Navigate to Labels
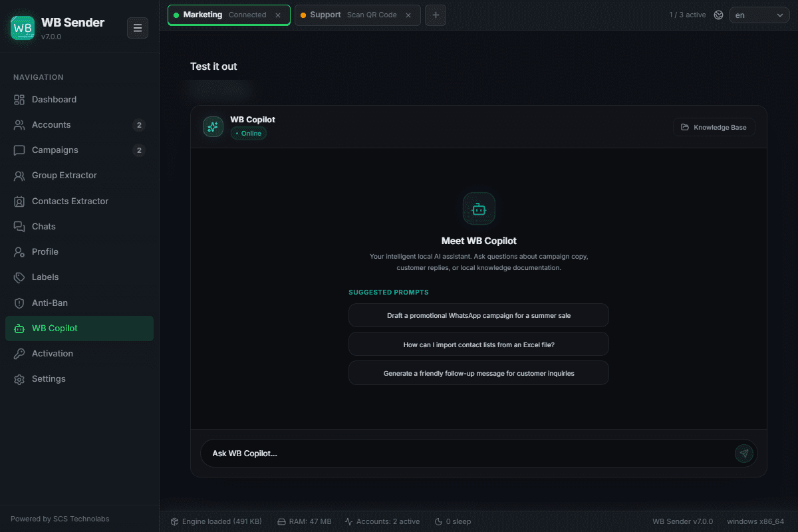Image resolution: width=798 pixels, height=532 pixels. click(x=79, y=277)
